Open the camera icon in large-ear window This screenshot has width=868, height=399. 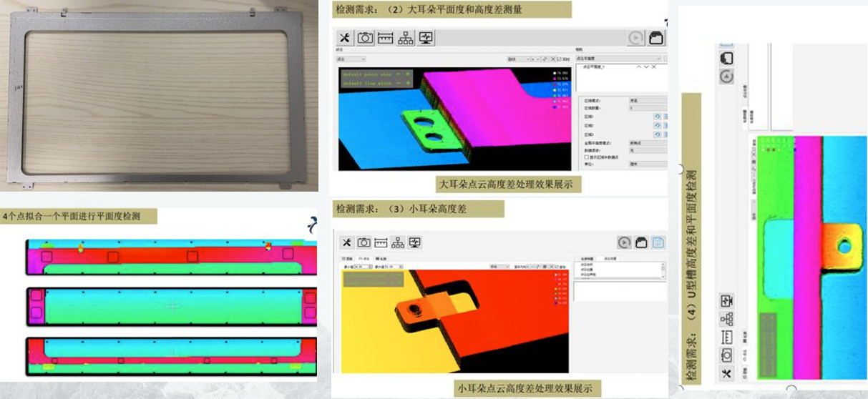(365, 38)
